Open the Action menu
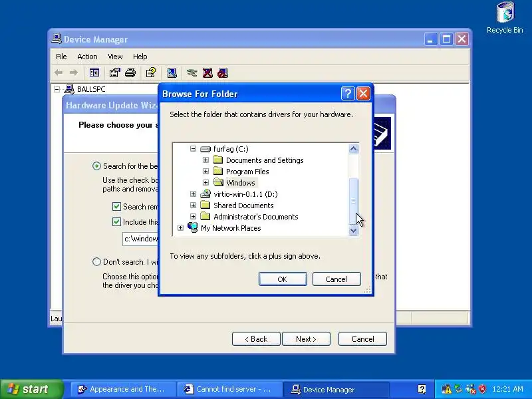 click(x=87, y=57)
